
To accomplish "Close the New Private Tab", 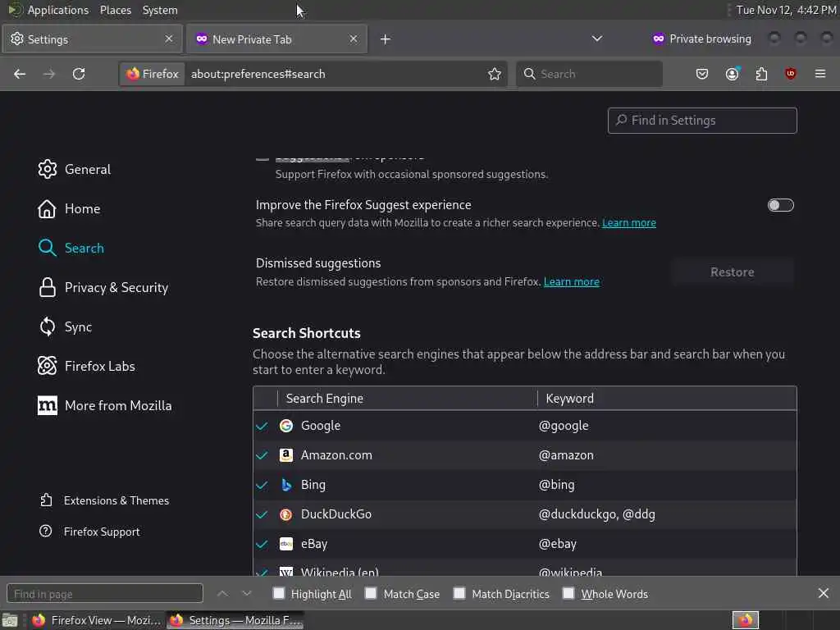I will (x=353, y=39).
